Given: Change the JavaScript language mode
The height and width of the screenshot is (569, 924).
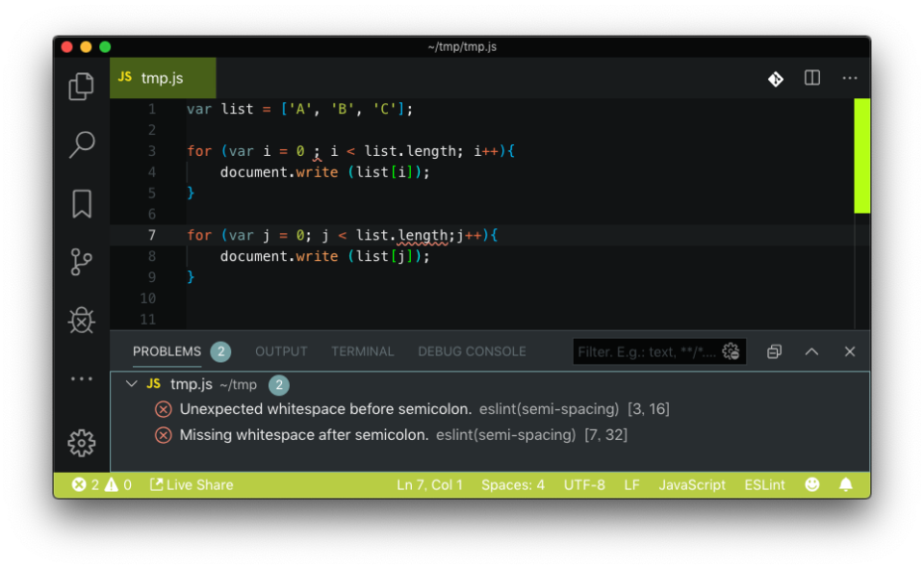Looking at the screenshot, I should tap(692, 484).
